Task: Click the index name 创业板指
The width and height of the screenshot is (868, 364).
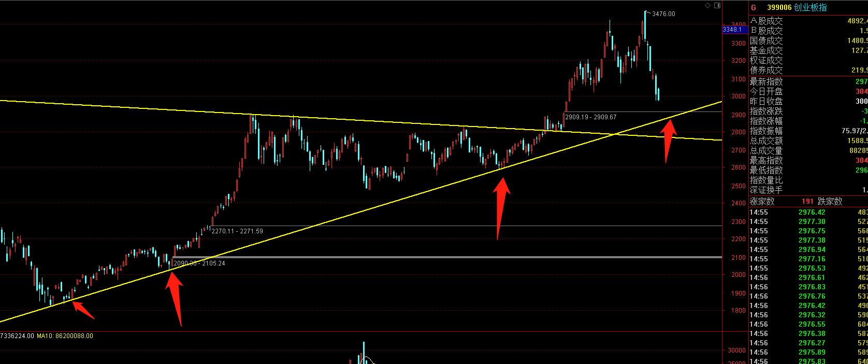Action: tap(810, 8)
